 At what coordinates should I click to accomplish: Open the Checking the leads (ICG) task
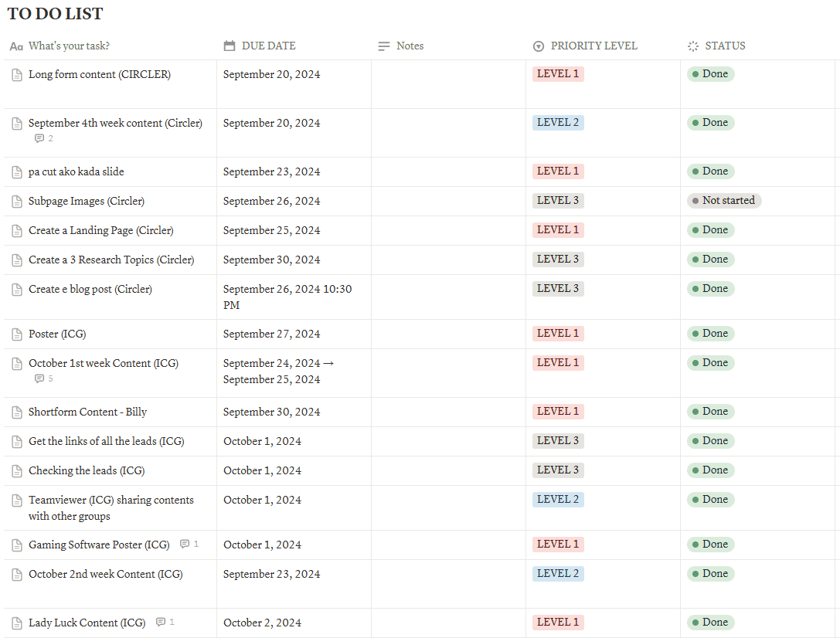(87, 471)
